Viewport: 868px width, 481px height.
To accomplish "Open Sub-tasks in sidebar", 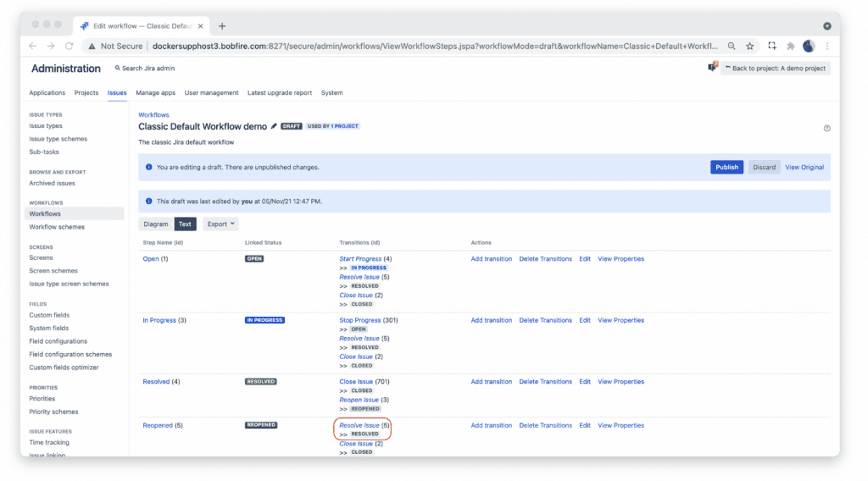I will (x=44, y=152).
